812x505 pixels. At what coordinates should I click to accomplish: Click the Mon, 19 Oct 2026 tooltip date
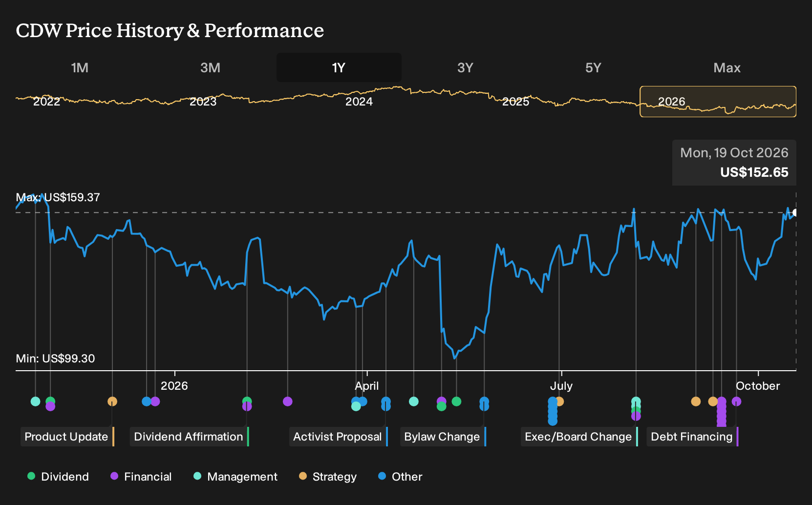(x=734, y=153)
